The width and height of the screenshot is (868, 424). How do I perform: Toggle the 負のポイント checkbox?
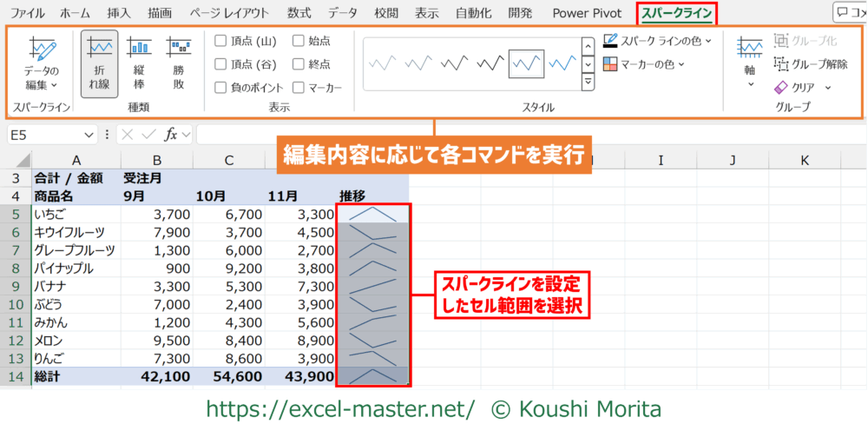220,88
